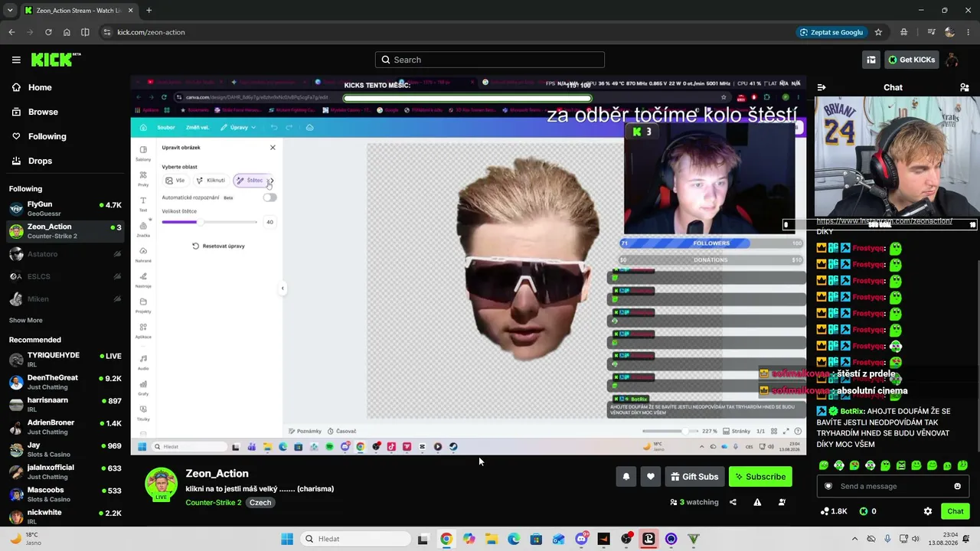Go back to the previous page
The width and height of the screenshot is (980, 551).
pyautogui.click(x=11, y=32)
